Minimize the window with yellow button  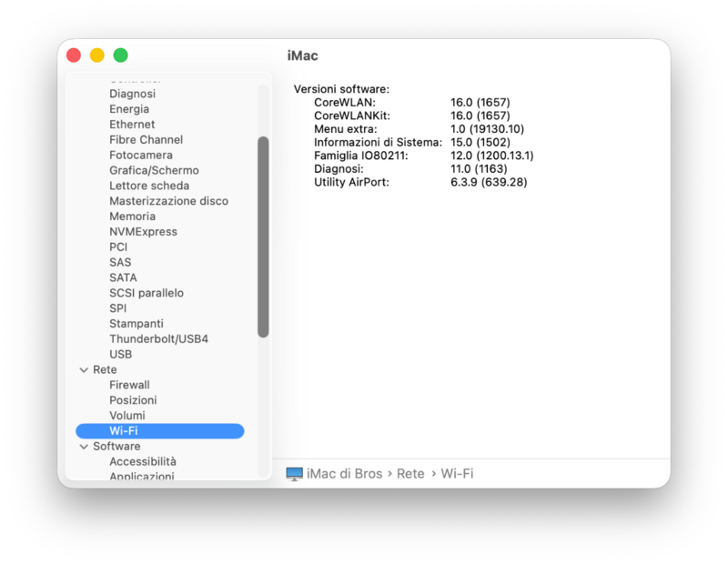[97, 55]
